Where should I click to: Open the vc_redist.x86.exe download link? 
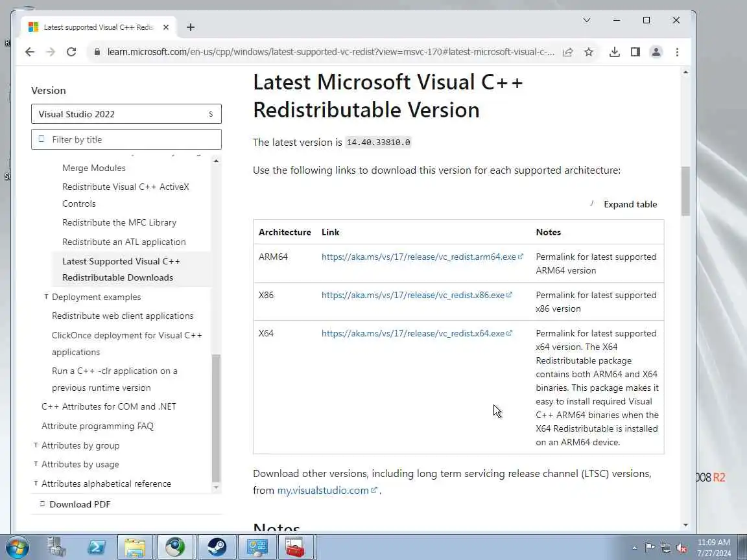point(416,295)
